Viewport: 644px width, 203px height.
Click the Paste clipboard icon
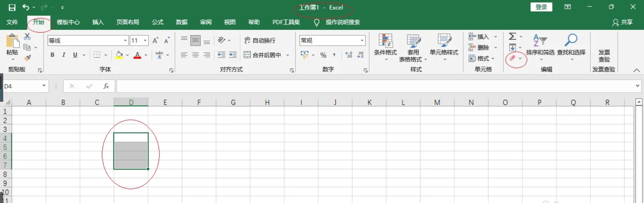(12, 41)
